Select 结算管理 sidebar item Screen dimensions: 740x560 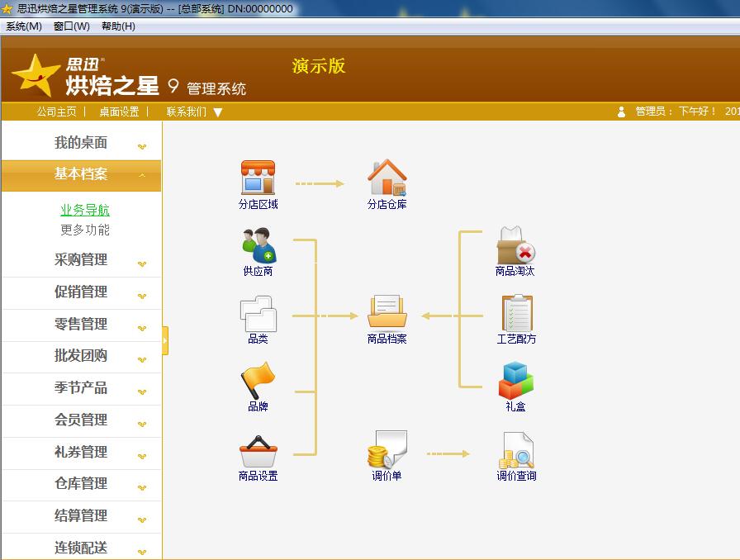[x=81, y=516]
